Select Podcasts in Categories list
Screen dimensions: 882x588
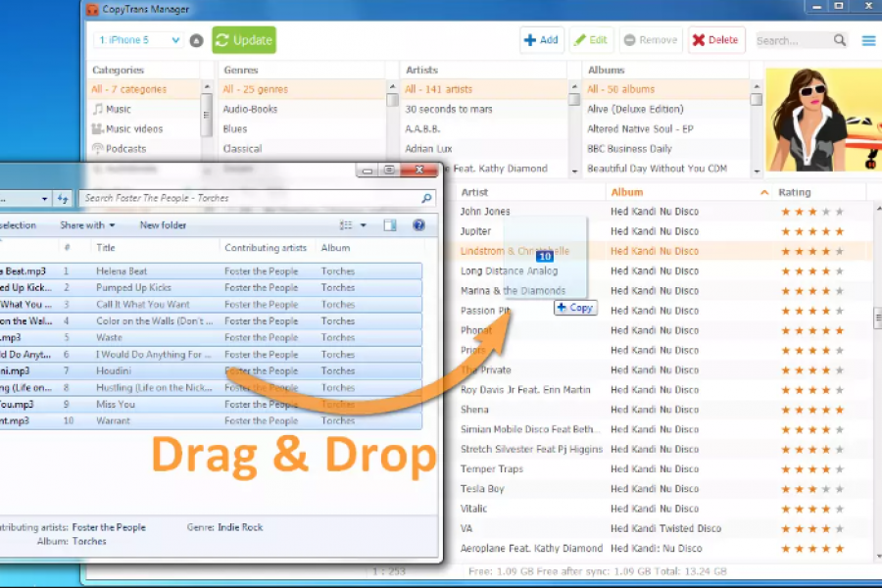coord(125,149)
